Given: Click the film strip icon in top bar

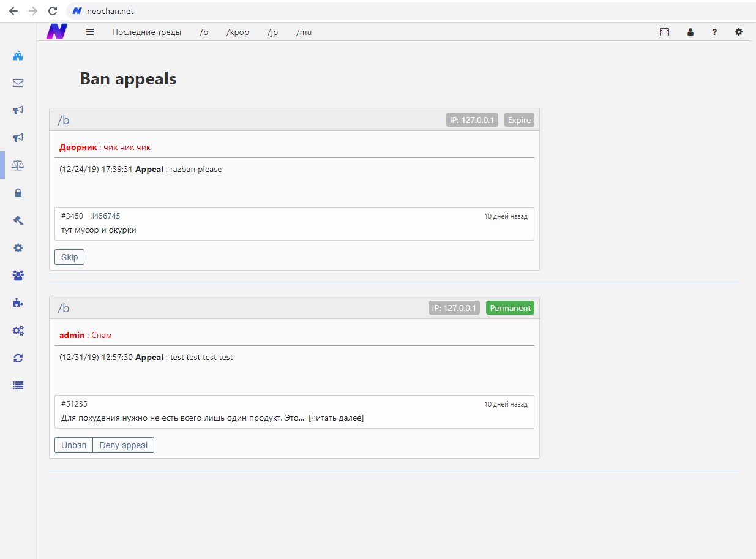Looking at the screenshot, I should (x=664, y=32).
